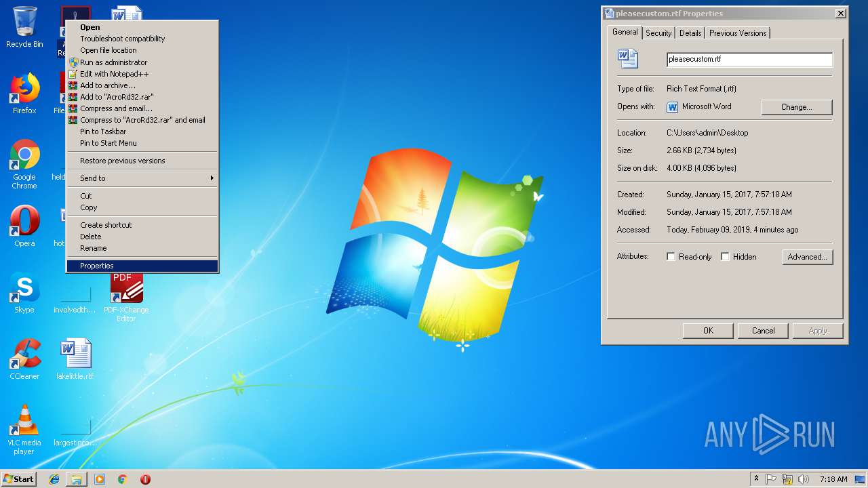This screenshot has width=868, height=488.
Task: Show hidden tray icons arrow
Action: point(756,479)
